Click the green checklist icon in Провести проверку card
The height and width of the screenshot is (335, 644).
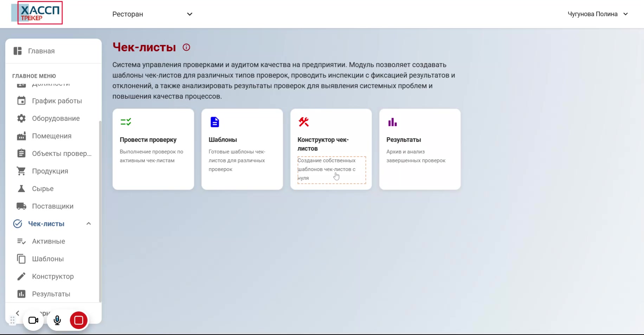pos(126,122)
